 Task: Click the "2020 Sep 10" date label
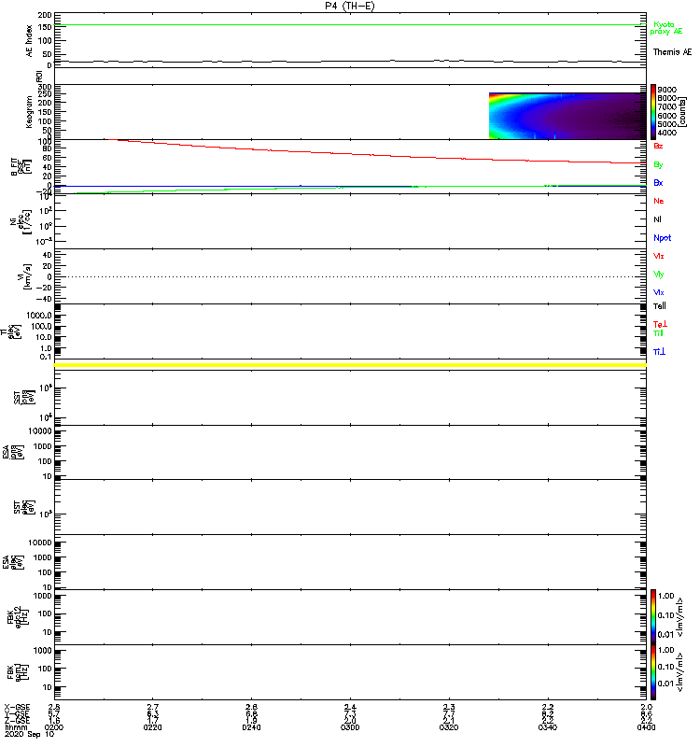click(29, 735)
